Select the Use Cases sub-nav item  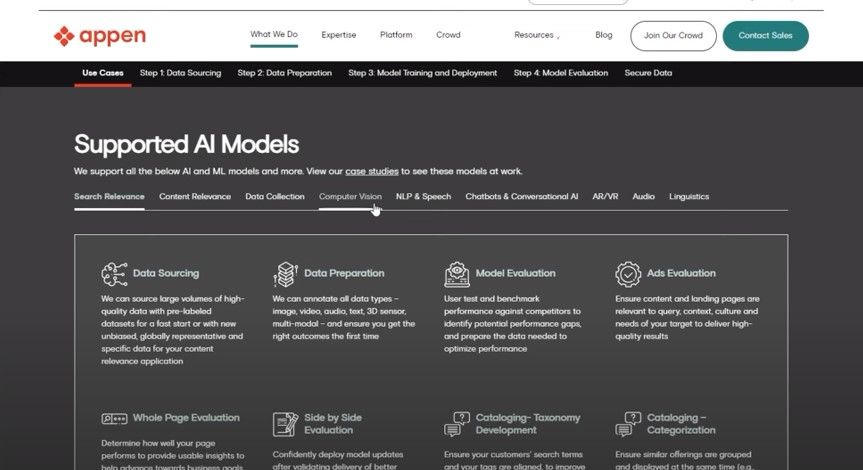coord(103,73)
